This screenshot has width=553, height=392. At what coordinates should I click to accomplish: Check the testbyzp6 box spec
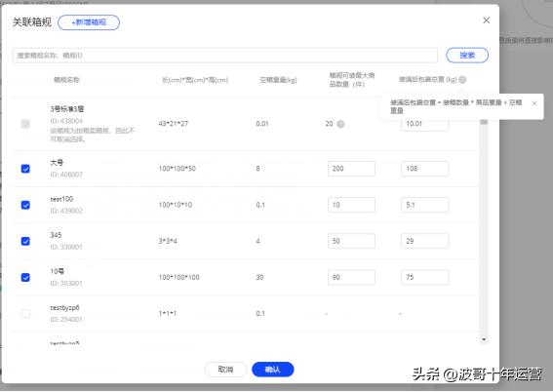click(x=25, y=313)
